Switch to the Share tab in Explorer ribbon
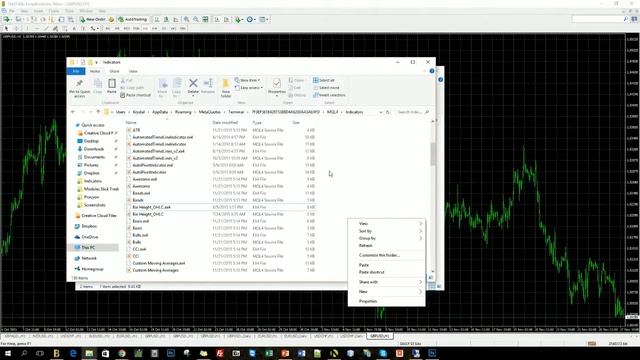This screenshot has width=640, height=360. pyautogui.click(x=114, y=71)
